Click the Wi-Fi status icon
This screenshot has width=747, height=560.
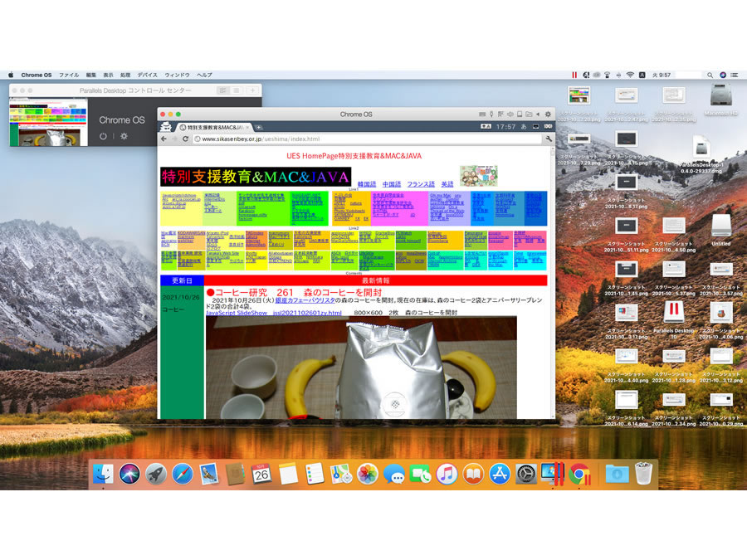click(630, 75)
